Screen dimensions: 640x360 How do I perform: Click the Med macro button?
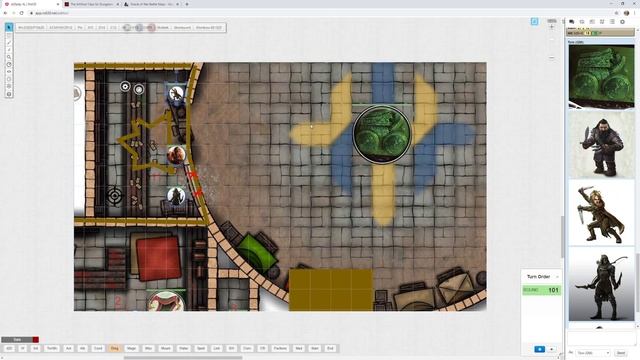[298, 348]
